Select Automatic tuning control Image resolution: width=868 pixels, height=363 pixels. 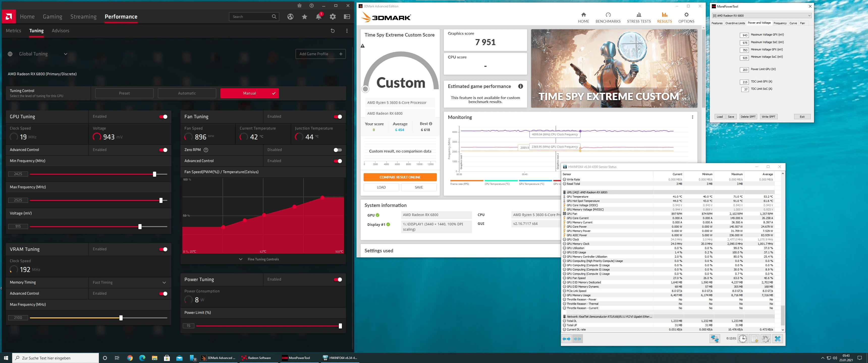coord(187,93)
